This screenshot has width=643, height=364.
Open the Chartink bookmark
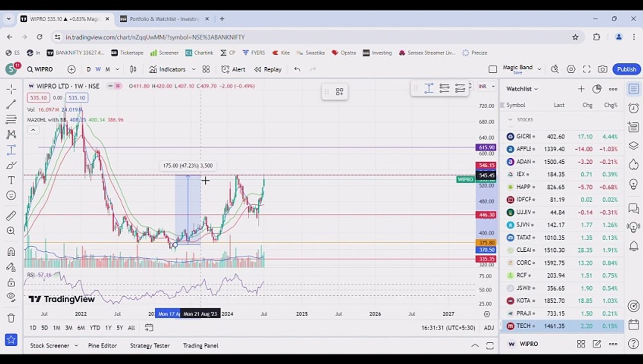(x=199, y=53)
